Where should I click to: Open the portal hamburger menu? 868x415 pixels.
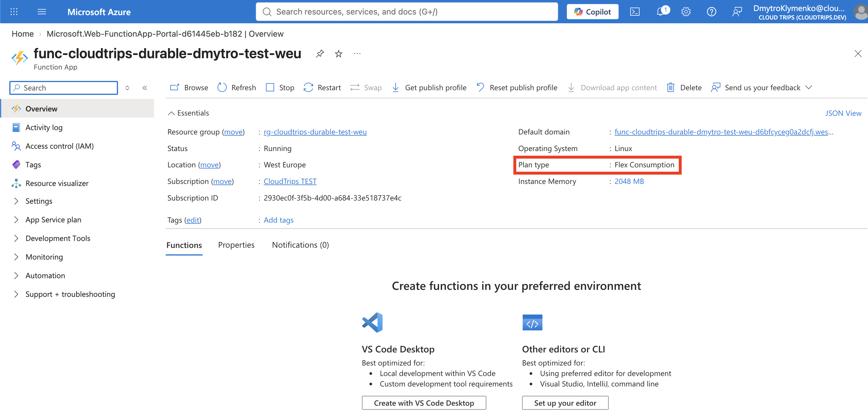click(x=42, y=12)
